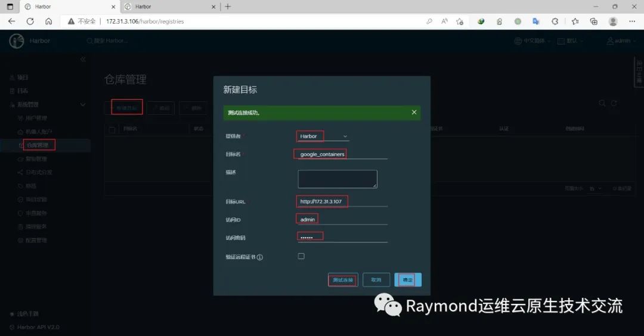Screen dimensions: 644x336
Task: Confirm the dialog with the 确定 button
Action: 408,280
